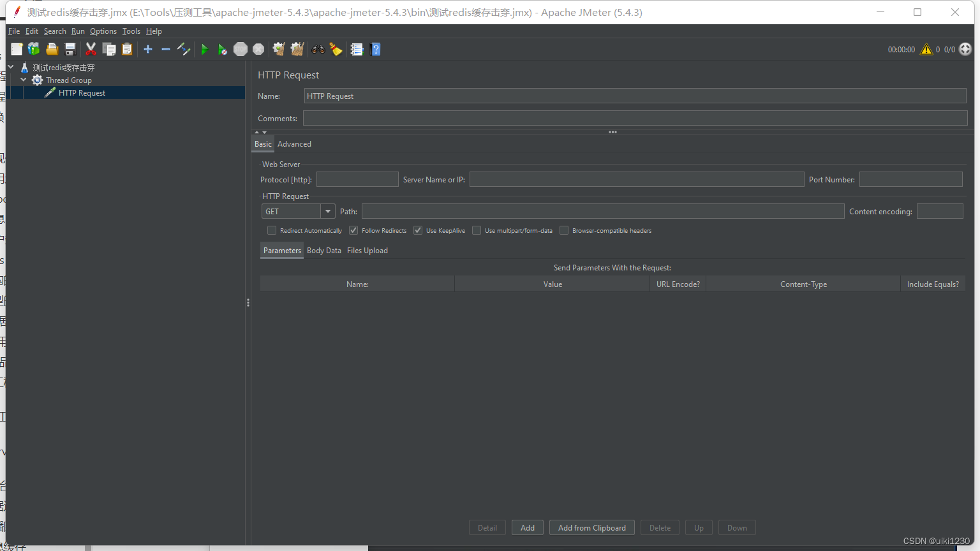Open the Options menu
This screenshot has width=980, height=551.
coord(103,31)
